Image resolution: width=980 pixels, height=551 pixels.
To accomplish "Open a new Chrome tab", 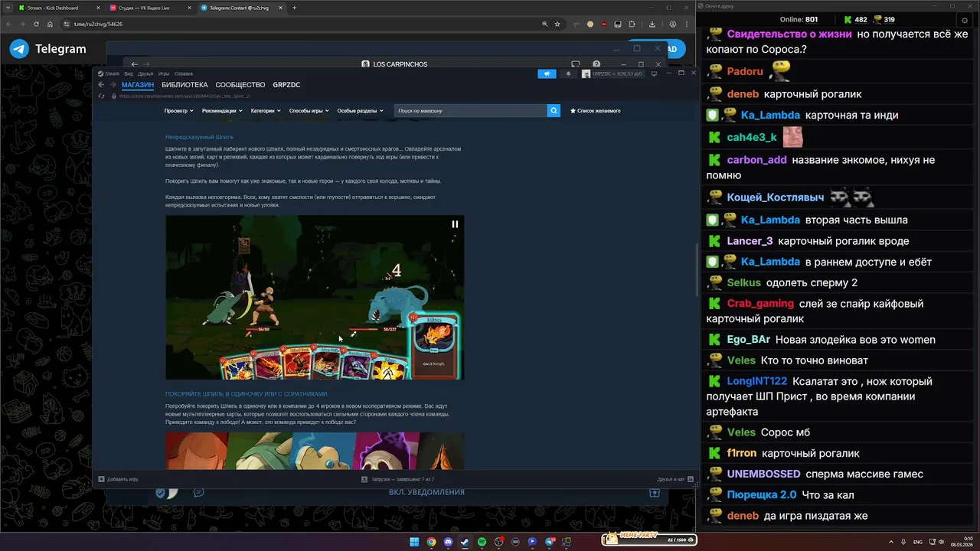I will tap(294, 8).
